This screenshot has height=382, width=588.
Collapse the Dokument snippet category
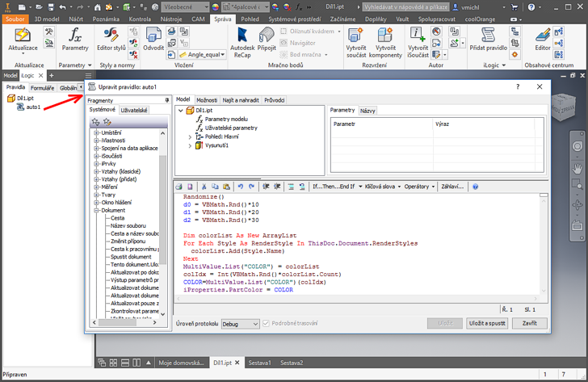pyautogui.click(x=96, y=210)
